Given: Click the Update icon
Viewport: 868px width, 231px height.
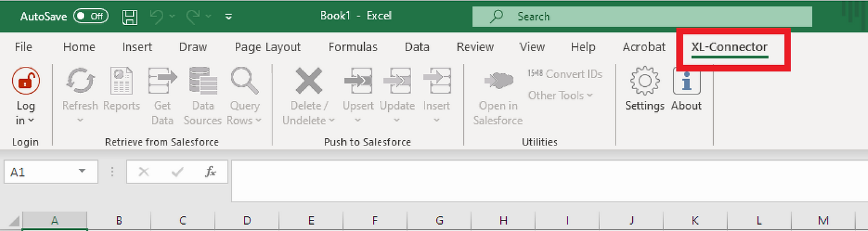Looking at the screenshot, I should pyautogui.click(x=397, y=81).
